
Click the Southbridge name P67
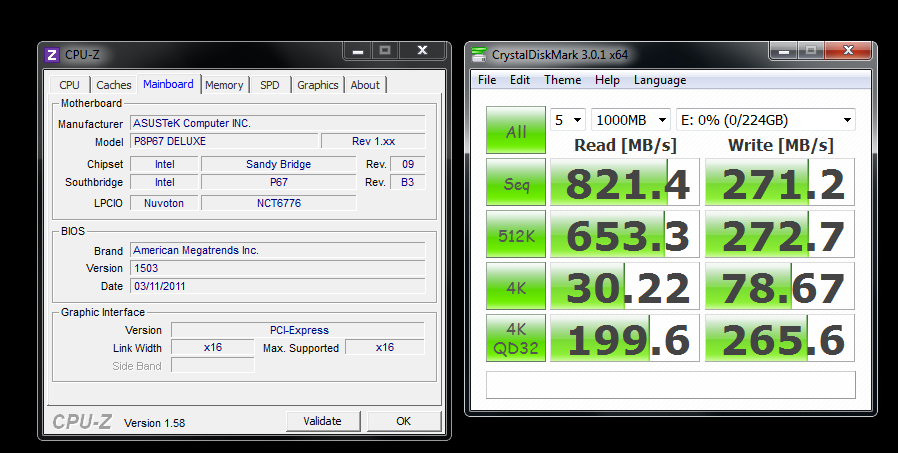pyautogui.click(x=278, y=182)
